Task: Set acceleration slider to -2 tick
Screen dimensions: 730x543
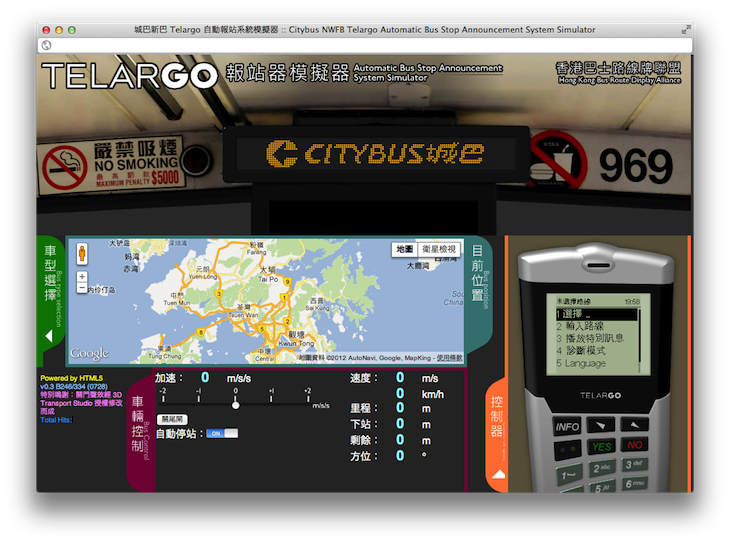Action: (x=163, y=397)
